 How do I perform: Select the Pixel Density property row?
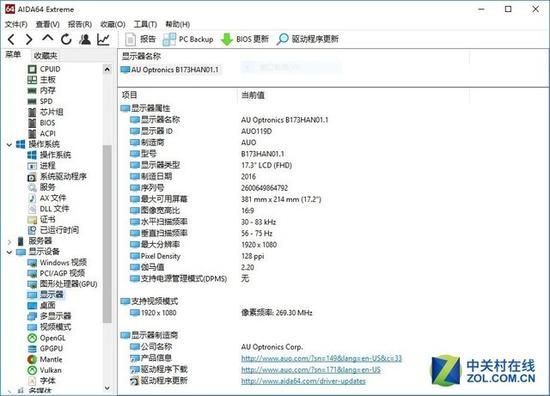click(197, 256)
